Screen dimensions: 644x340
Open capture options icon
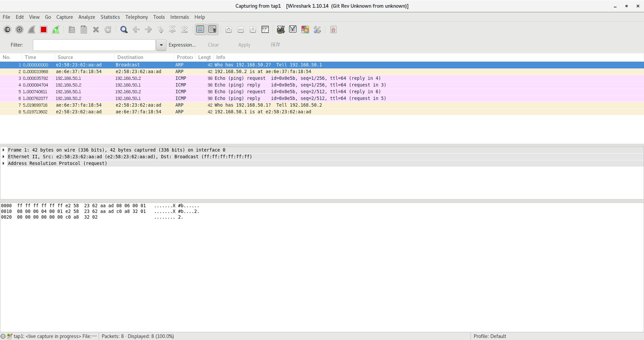pyautogui.click(x=19, y=30)
